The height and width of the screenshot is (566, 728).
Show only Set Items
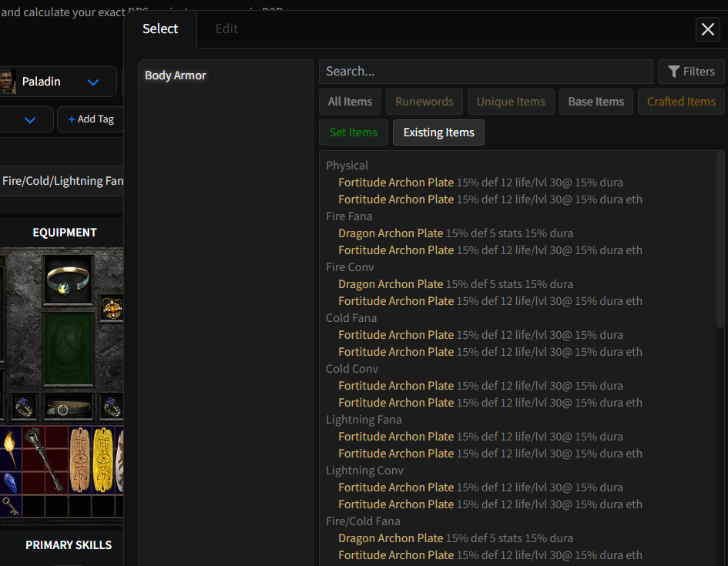[x=354, y=132]
